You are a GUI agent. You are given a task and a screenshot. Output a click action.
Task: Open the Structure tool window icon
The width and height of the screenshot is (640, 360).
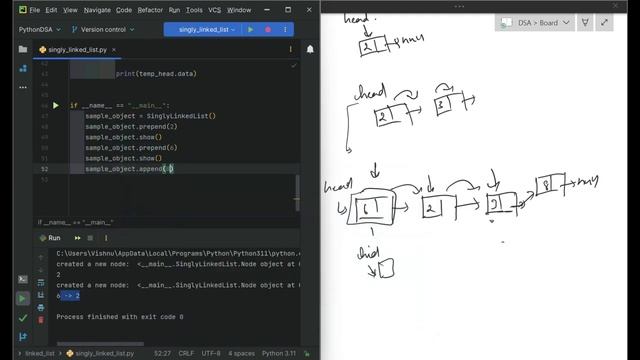coord(23,68)
